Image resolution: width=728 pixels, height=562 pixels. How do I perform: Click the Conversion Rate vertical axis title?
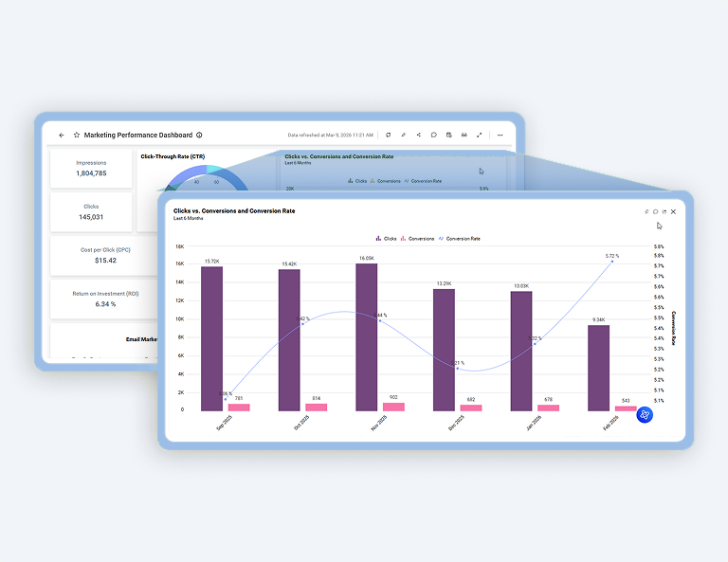[674, 328]
